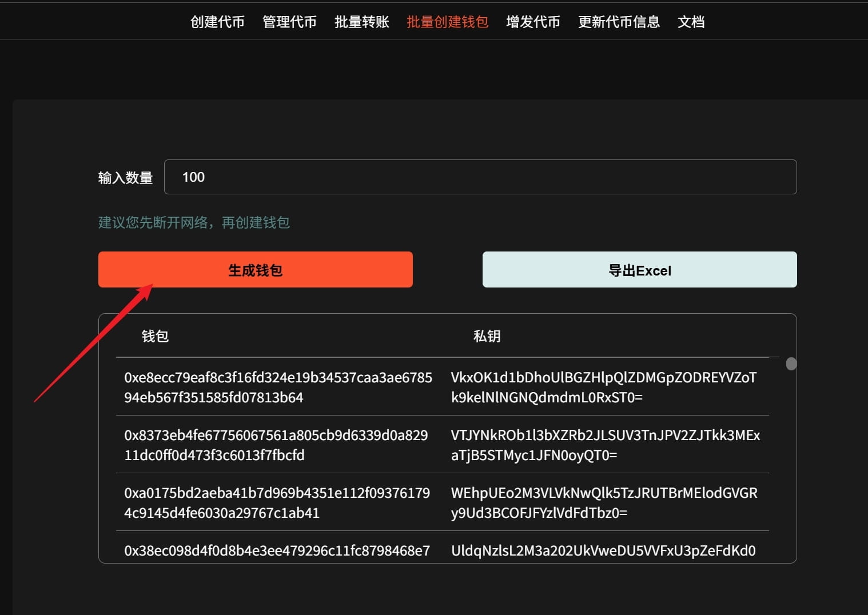Image resolution: width=868 pixels, height=615 pixels.
Task: Click the wallet list scrollbar thumb
Action: (x=791, y=364)
